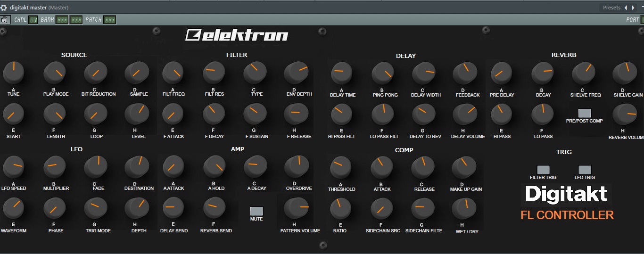
Task: Click the lock icon beside CHNL
Action: click(x=5, y=20)
